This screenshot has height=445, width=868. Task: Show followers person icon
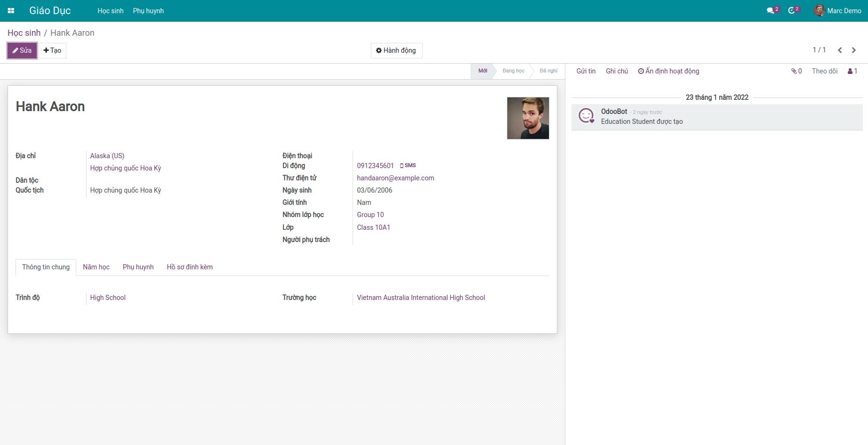852,71
